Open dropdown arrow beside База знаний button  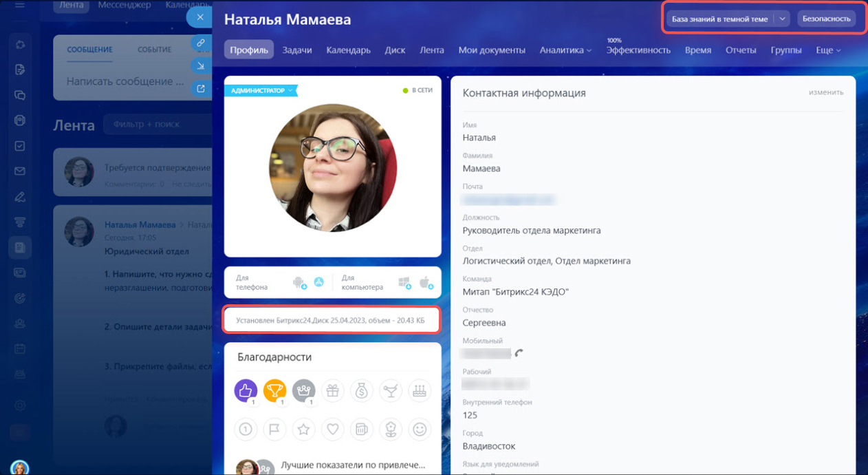(782, 19)
